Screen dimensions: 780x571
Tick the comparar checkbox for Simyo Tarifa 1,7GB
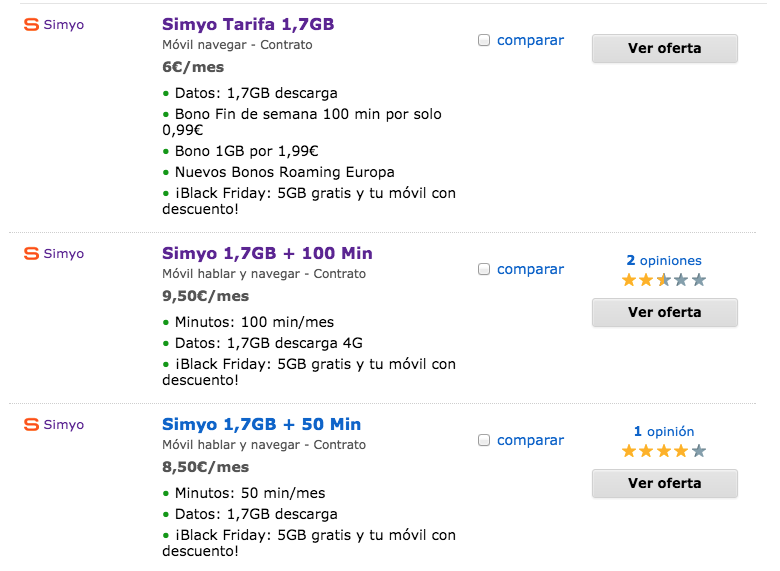484,41
